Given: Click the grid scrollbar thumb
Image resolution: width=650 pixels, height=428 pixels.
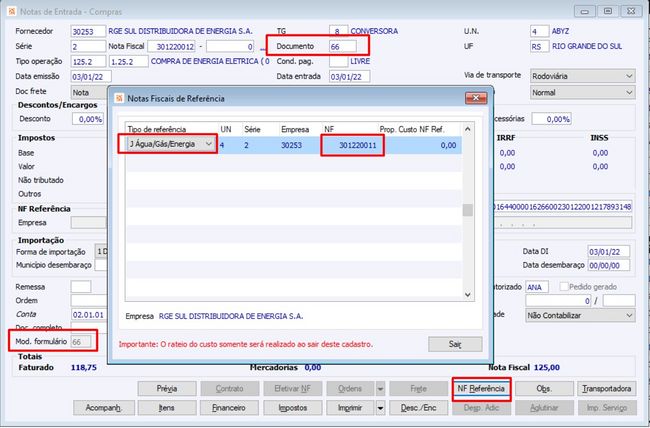Looking at the screenshot, I should 468,210.
